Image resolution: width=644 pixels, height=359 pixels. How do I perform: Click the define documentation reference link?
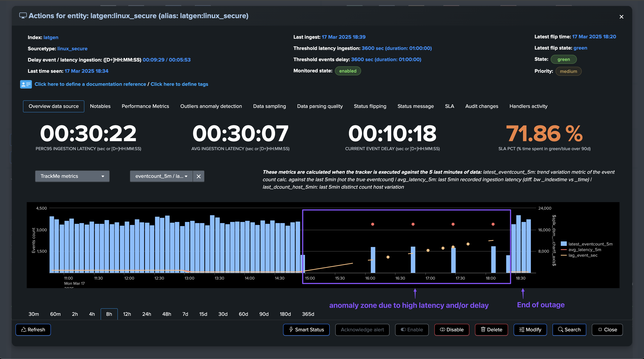(90, 84)
